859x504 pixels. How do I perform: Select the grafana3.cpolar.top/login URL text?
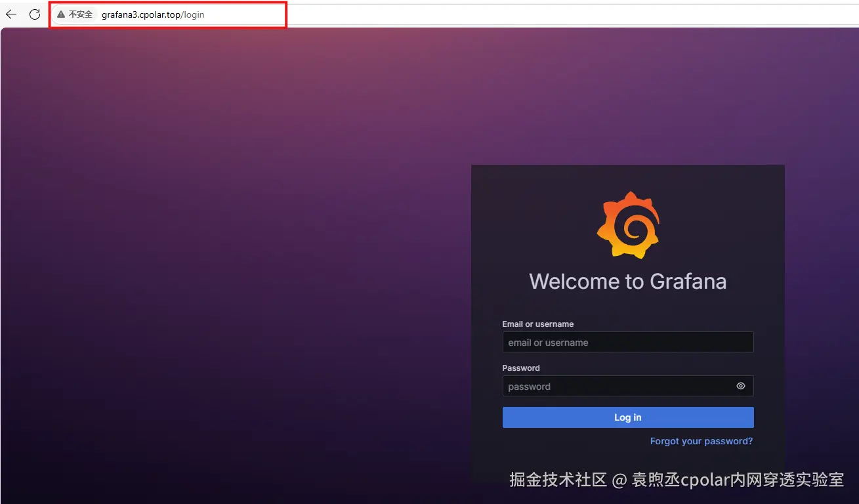tap(153, 14)
